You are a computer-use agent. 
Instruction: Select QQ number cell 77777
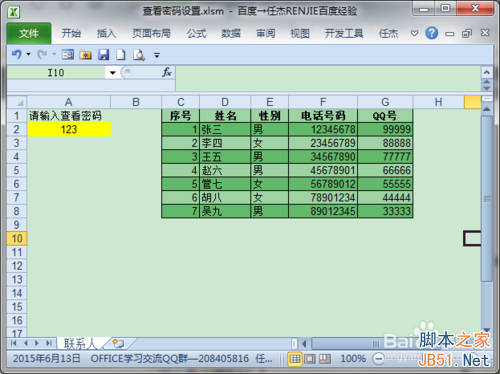pyautogui.click(x=385, y=157)
